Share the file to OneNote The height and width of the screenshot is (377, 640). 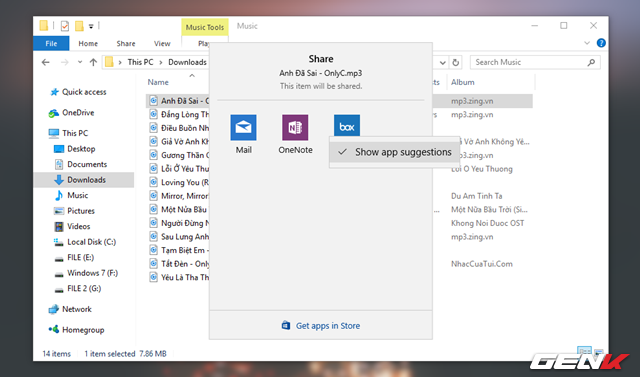[x=295, y=134]
